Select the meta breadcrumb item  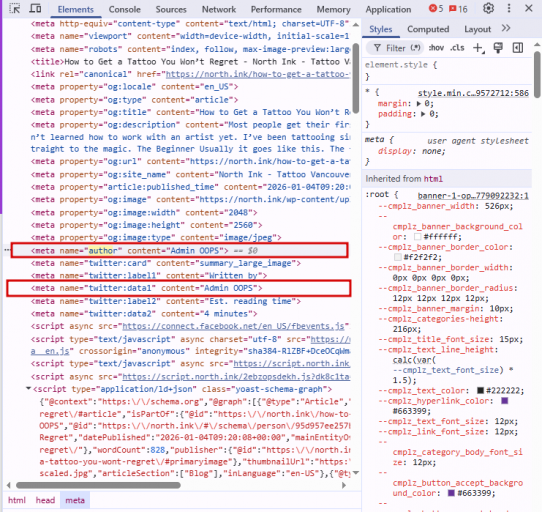pos(75,500)
